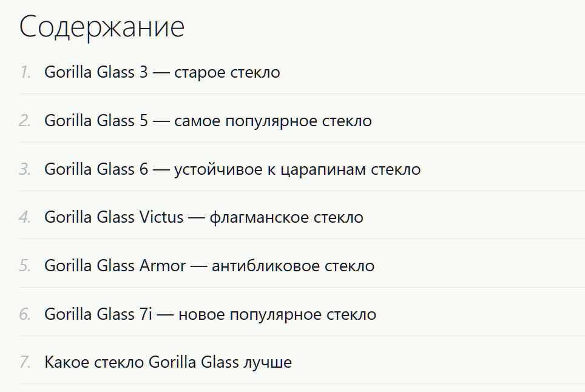Select list number 2 marker
The height and width of the screenshot is (392, 585).
(25, 121)
